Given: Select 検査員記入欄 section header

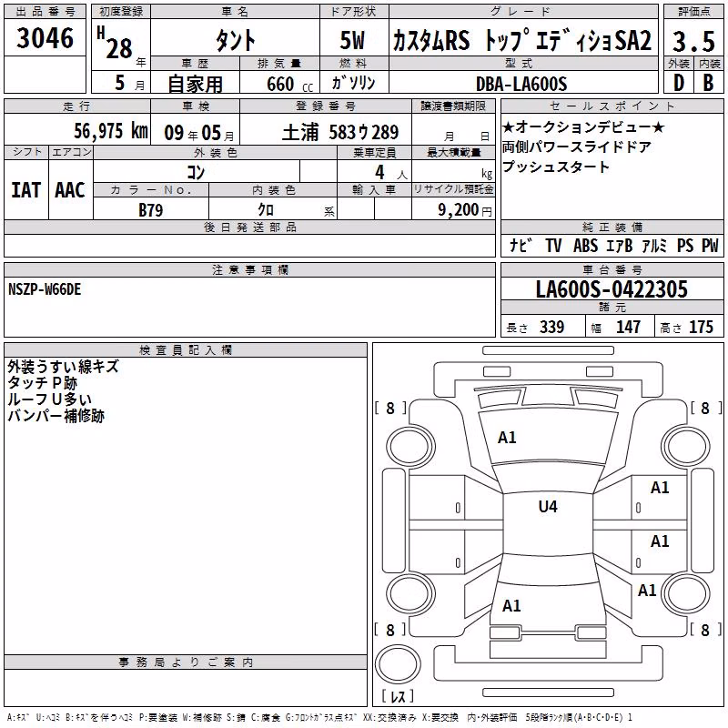Looking at the screenshot, I should (186, 350).
